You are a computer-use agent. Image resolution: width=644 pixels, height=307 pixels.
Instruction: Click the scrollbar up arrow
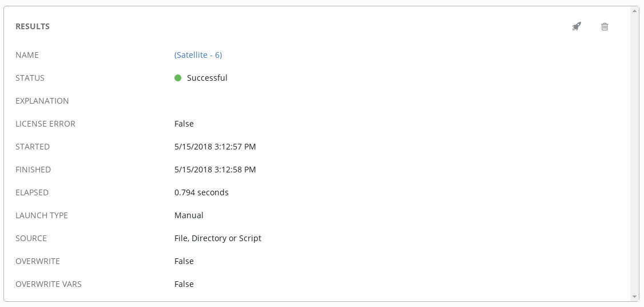click(x=634, y=10)
